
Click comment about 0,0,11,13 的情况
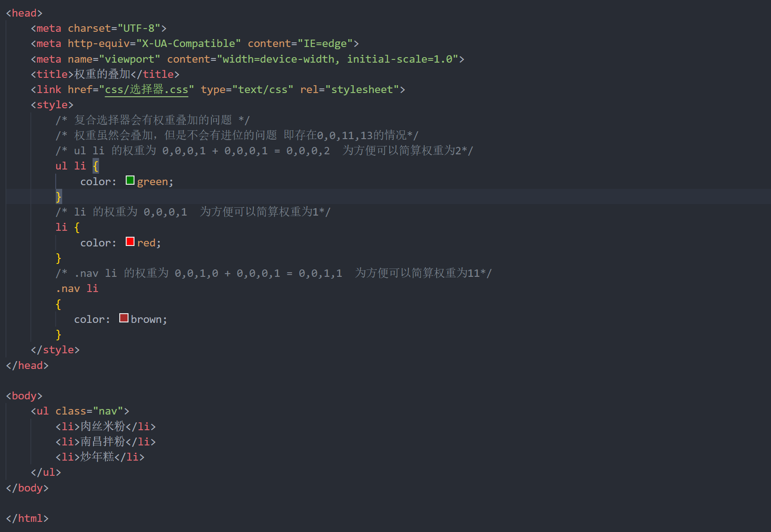coord(237,135)
